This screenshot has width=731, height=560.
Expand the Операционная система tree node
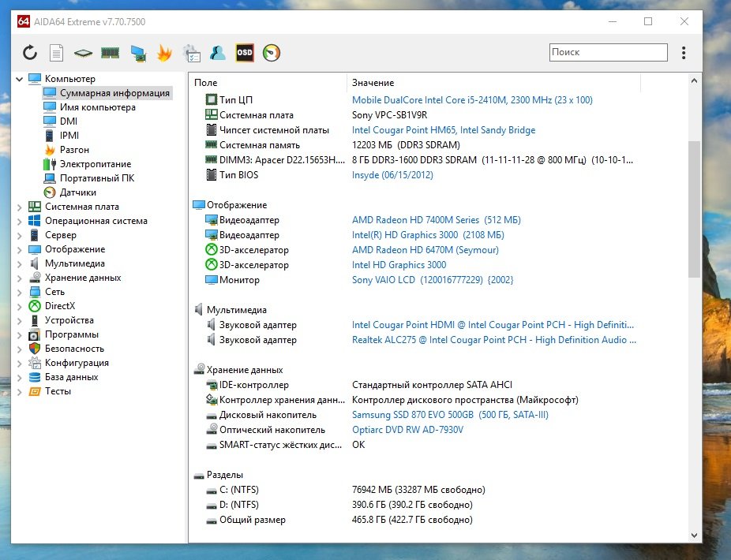click(x=20, y=221)
